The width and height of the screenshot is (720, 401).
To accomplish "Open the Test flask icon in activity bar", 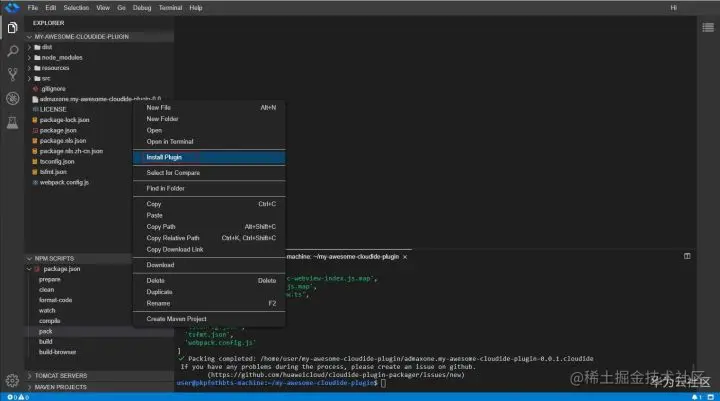I will (12, 122).
